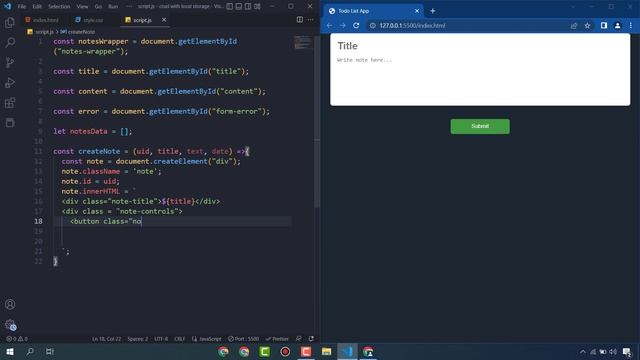The image size is (640, 360).
Task: Open a new browser tab
Action: [x=433, y=11]
